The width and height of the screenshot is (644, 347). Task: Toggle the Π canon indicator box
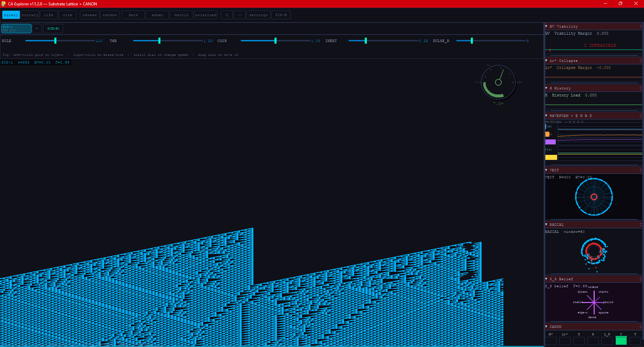[579, 341]
